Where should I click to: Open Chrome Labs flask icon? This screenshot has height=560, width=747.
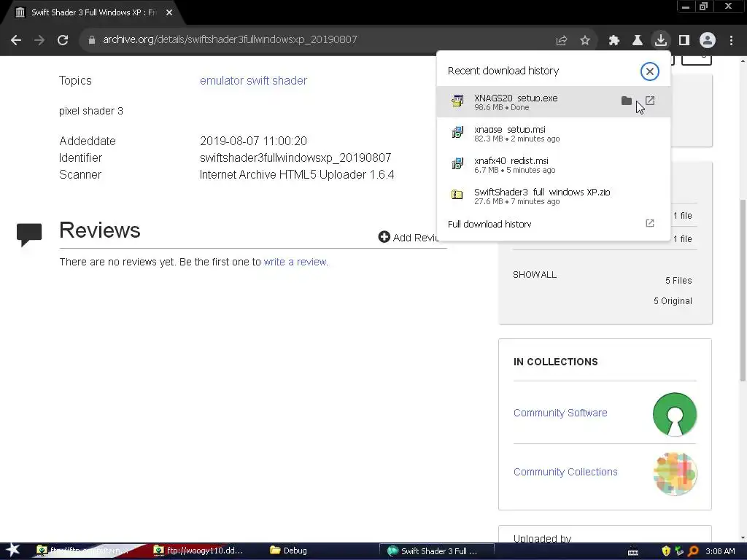[x=638, y=41]
